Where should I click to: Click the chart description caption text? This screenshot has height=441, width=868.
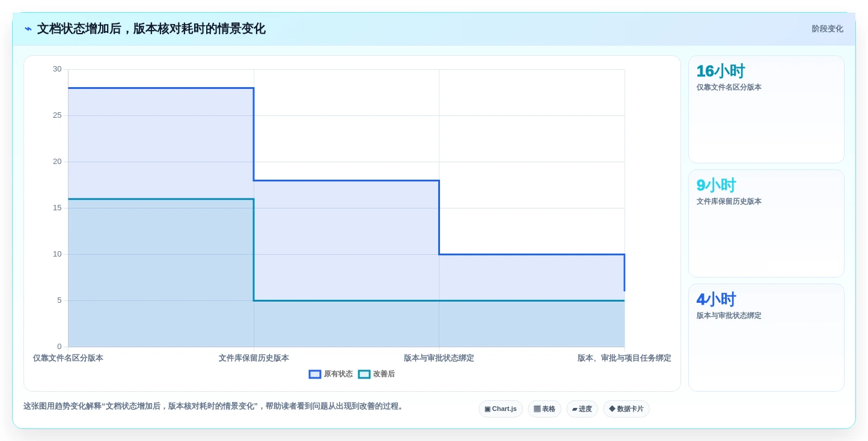tap(215, 406)
